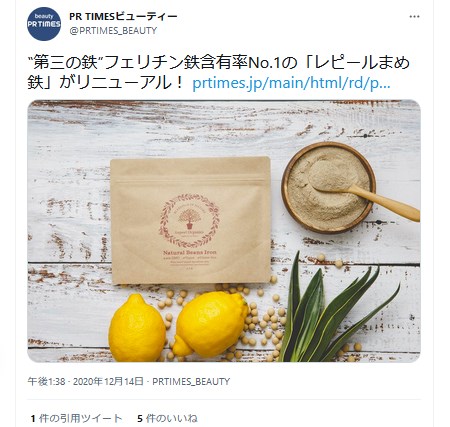Screen dimensions: 450x427
Task: Click the 2020年12月14日 date text
Action: click(108, 382)
